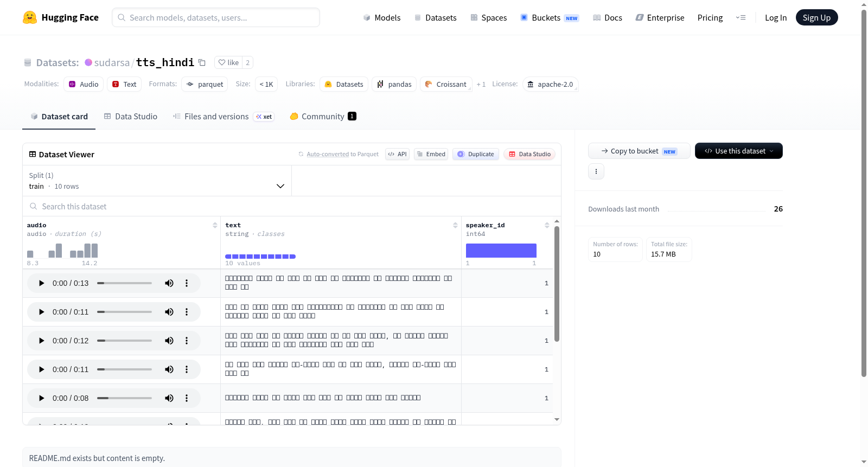The height and width of the screenshot is (467, 868).
Task: Show the +1 more libraries
Action: 481,84
